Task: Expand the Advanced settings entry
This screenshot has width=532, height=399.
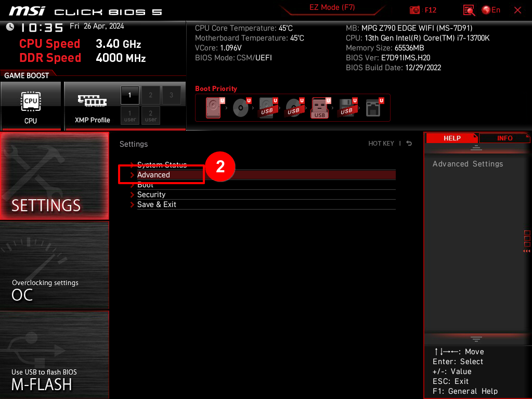Action: (153, 175)
